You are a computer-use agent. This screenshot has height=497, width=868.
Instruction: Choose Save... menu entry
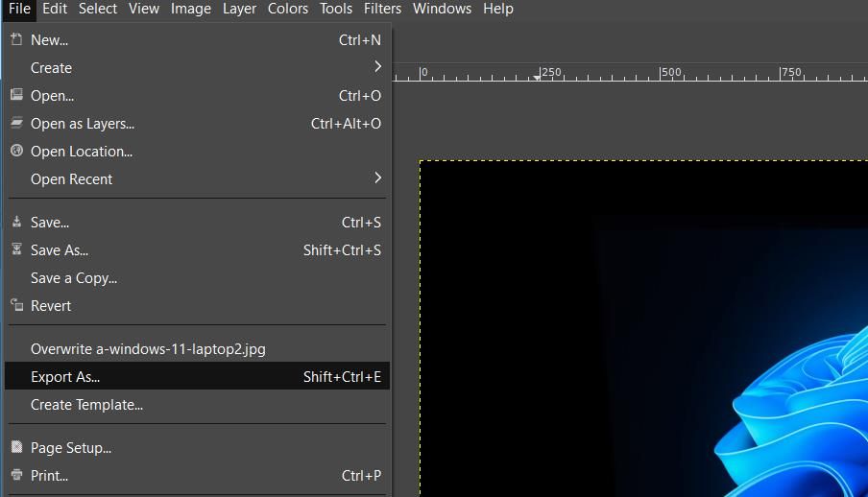click(x=197, y=223)
